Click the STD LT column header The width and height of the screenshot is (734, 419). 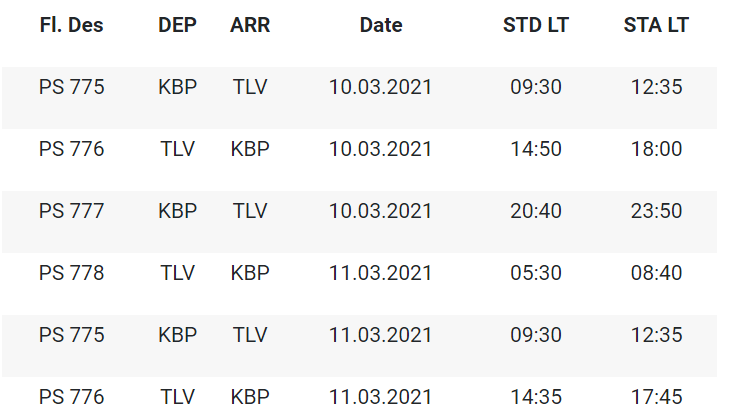pos(536,25)
